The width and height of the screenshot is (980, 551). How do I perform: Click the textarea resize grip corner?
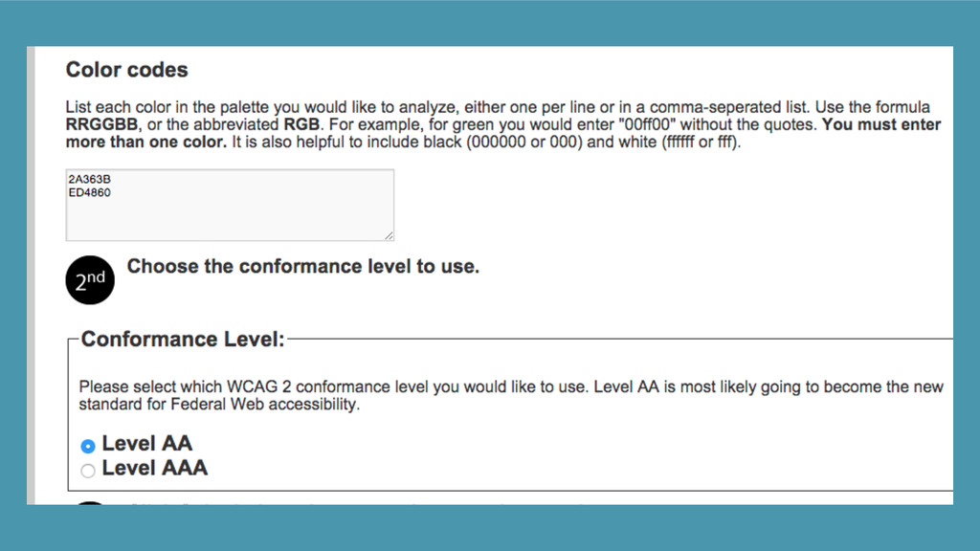(x=389, y=235)
